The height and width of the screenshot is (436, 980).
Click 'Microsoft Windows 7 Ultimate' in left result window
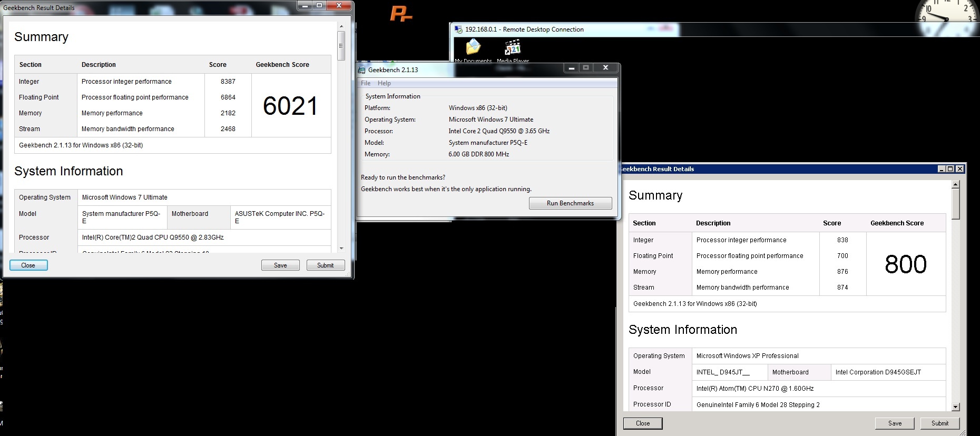[125, 197]
